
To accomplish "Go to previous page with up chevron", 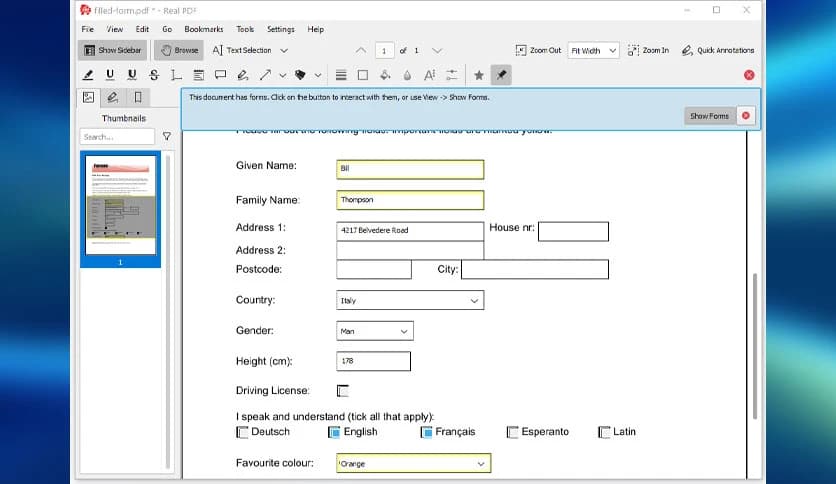I will click(361, 51).
